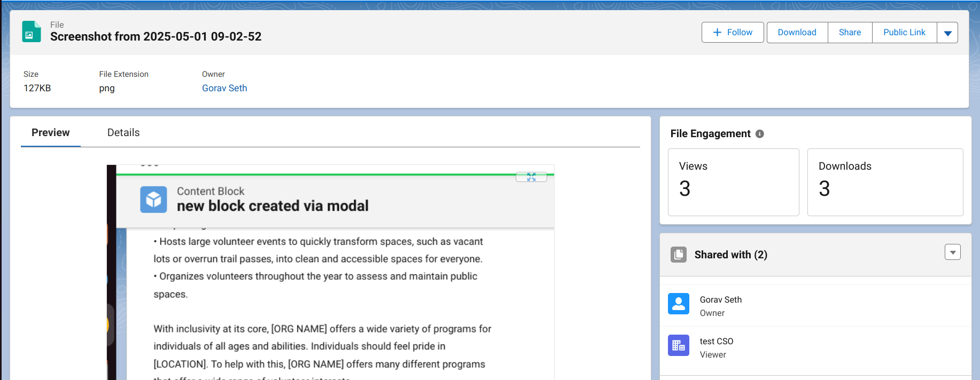This screenshot has width=980, height=380.
Task: Click the green image file icon
Action: pos(31,31)
